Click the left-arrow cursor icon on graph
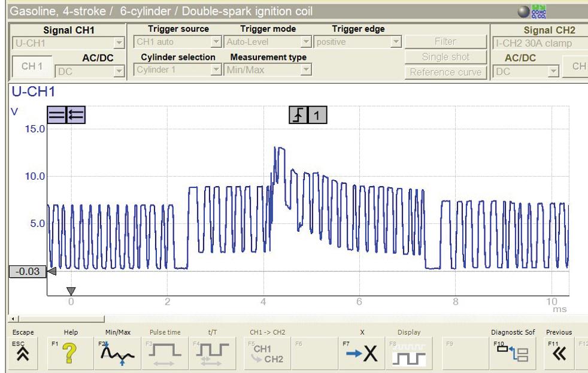 point(76,115)
